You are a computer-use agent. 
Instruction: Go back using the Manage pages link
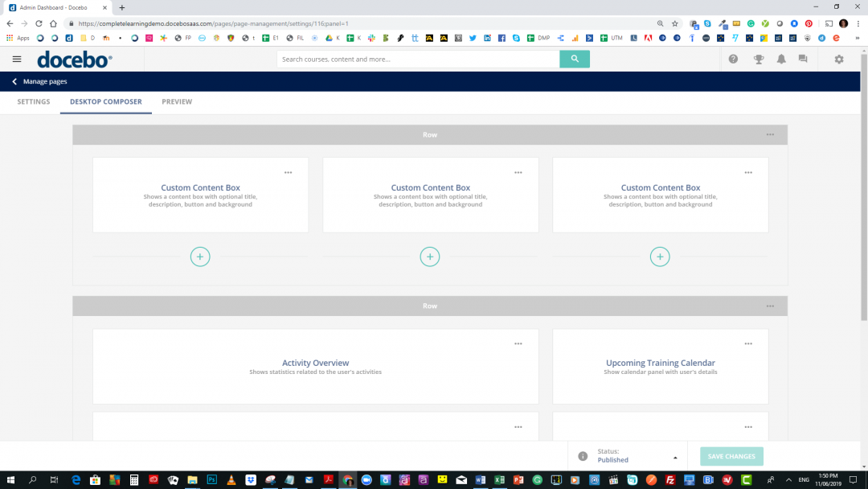coord(44,81)
